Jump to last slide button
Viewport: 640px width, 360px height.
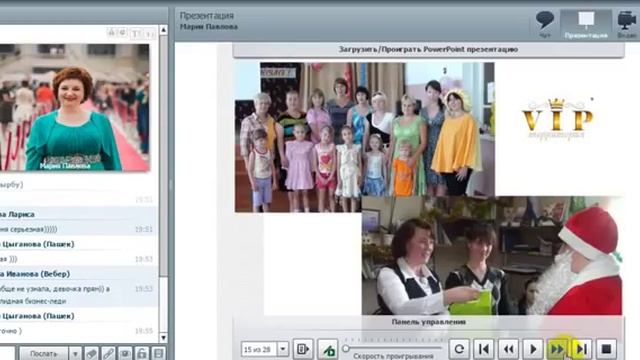tap(582, 349)
